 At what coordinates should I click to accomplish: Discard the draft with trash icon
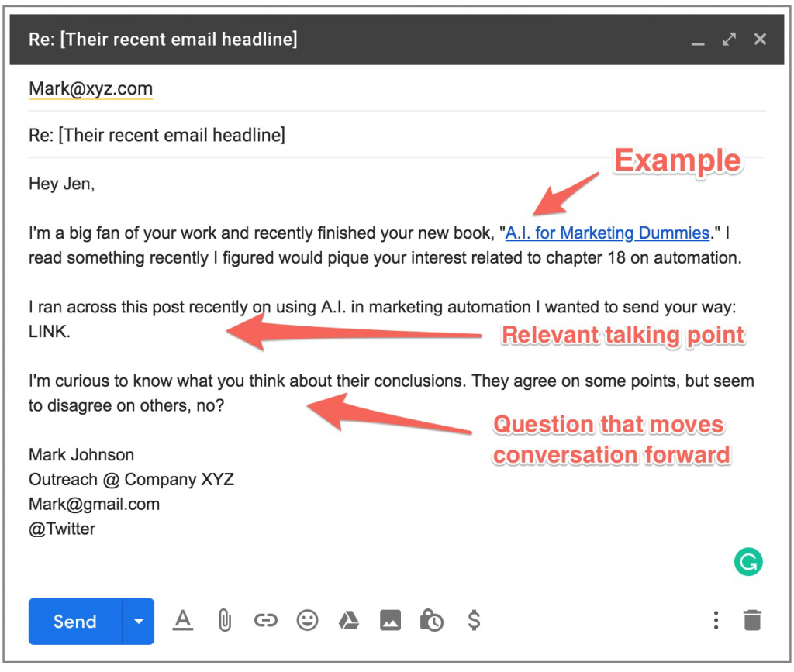pyautogui.click(x=752, y=620)
